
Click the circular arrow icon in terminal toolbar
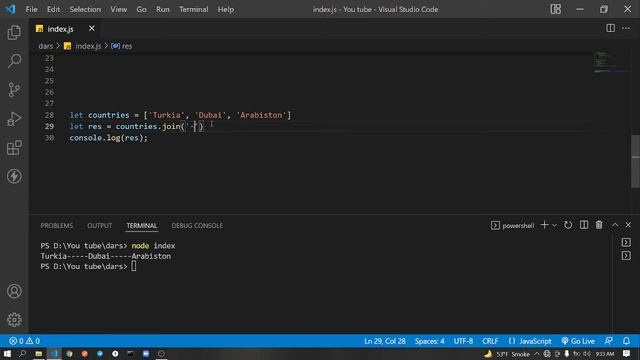pos(568,225)
